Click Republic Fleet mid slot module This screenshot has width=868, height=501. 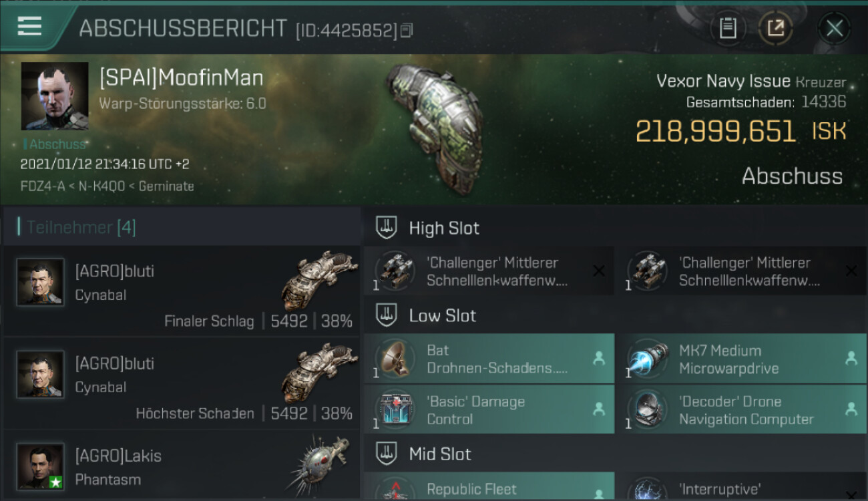coord(489,487)
